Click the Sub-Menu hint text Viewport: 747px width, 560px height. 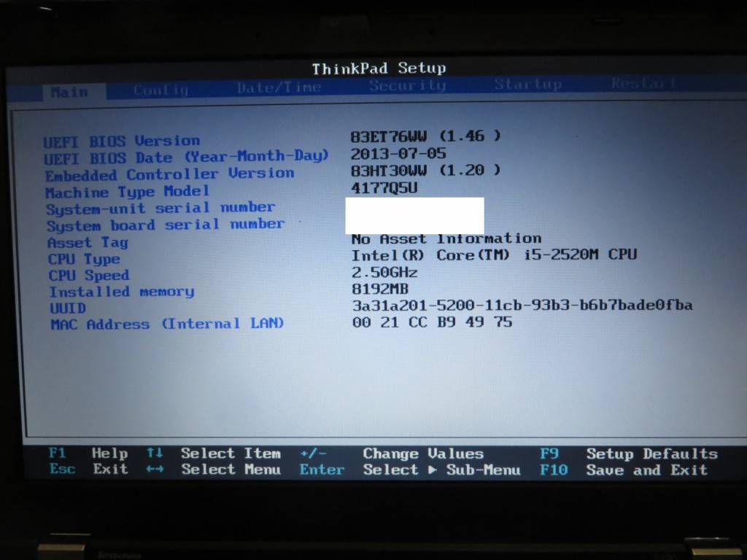(x=483, y=470)
